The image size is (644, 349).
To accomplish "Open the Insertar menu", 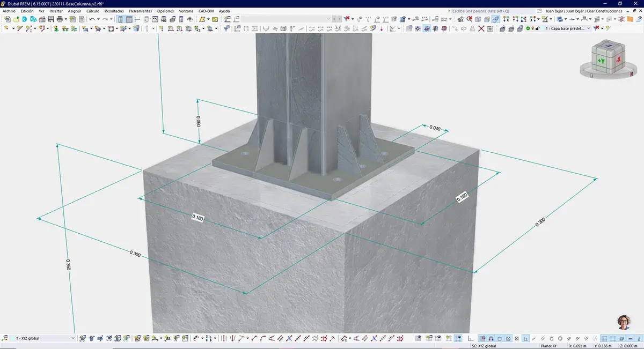I will point(56,11).
